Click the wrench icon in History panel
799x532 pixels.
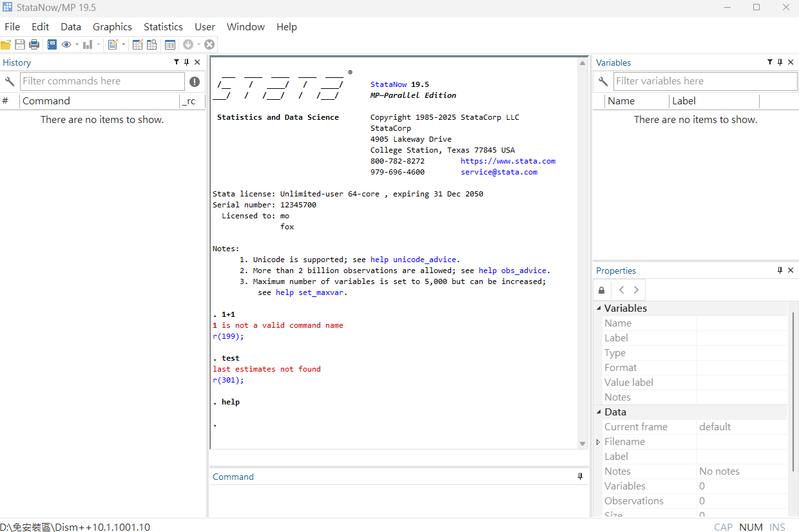coord(10,81)
